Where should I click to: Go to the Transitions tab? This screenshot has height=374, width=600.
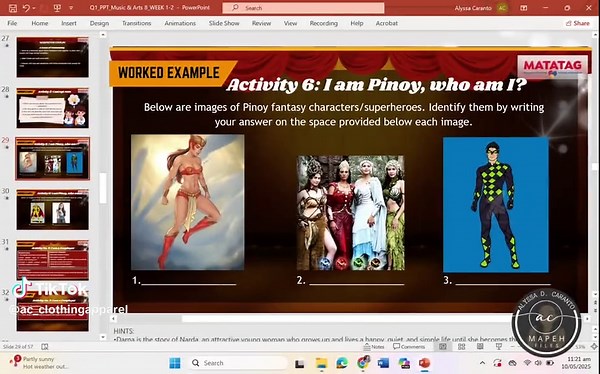(x=137, y=23)
